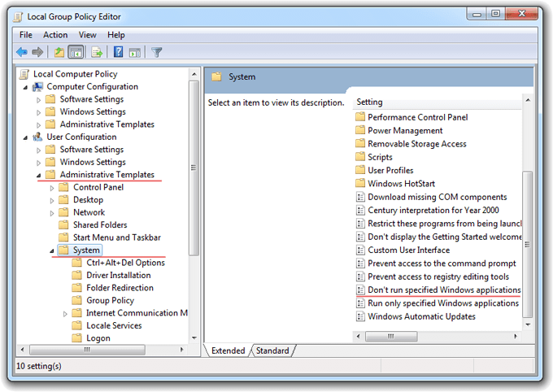Select the Locale Services folder
This screenshot has width=553, height=392.
pos(114,325)
